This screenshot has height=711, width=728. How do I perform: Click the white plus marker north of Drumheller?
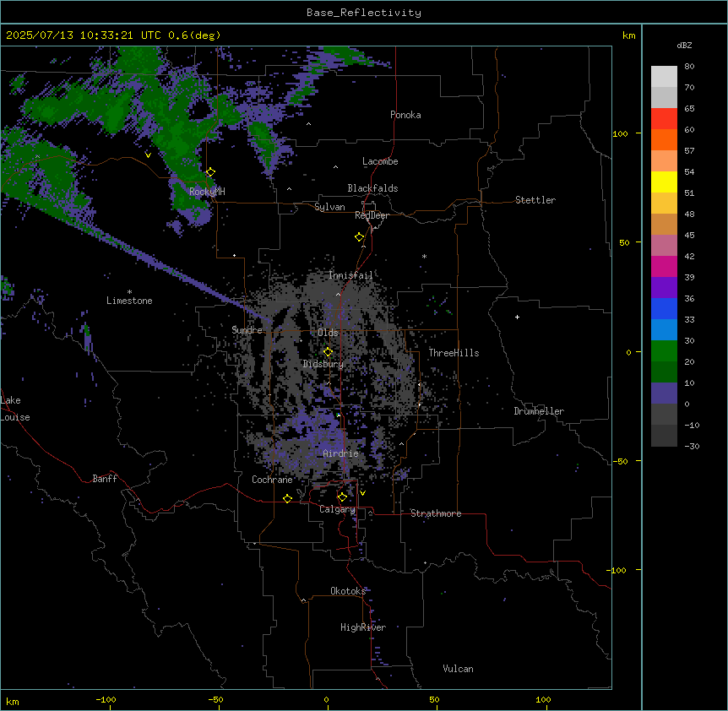coord(517,317)
